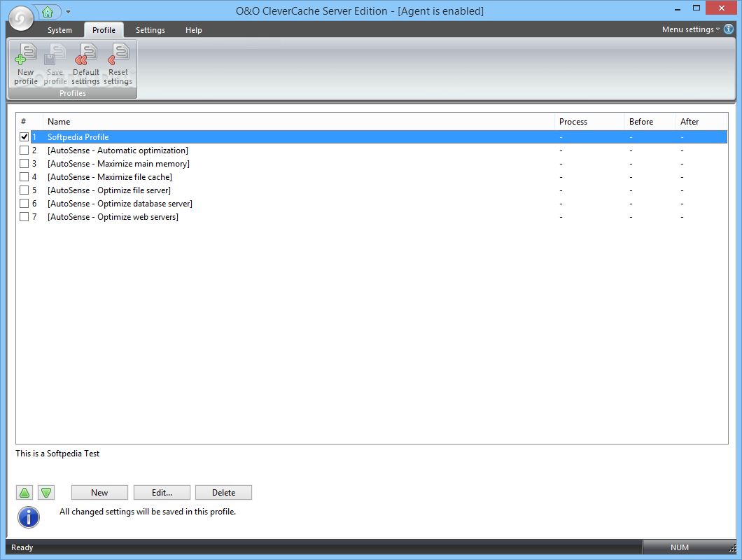
Task: Switch to the System tab
Action: pos(59,30)
